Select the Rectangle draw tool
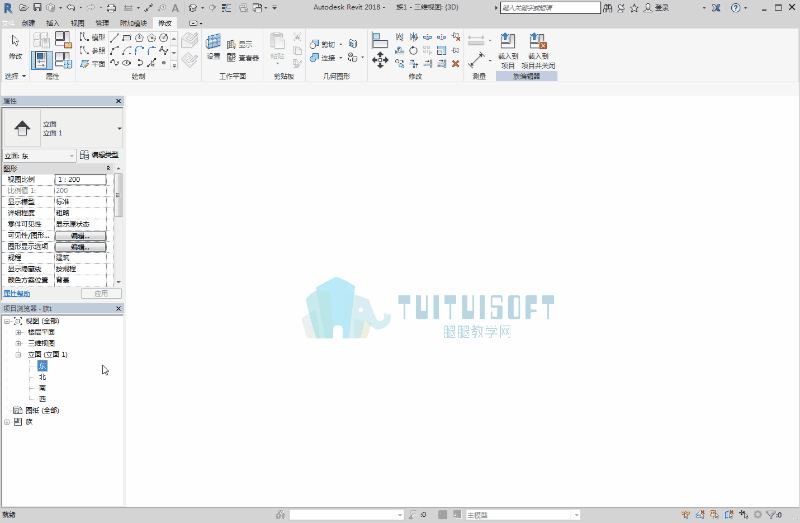The height and width of the screenshot is (523, 800). pyautogui.click(x=127, y=38)
